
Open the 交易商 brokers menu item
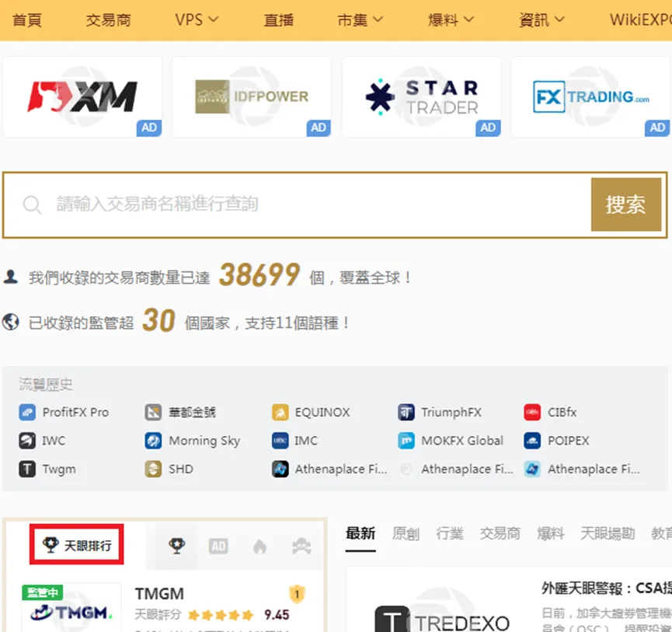click(x=108, y=19)
